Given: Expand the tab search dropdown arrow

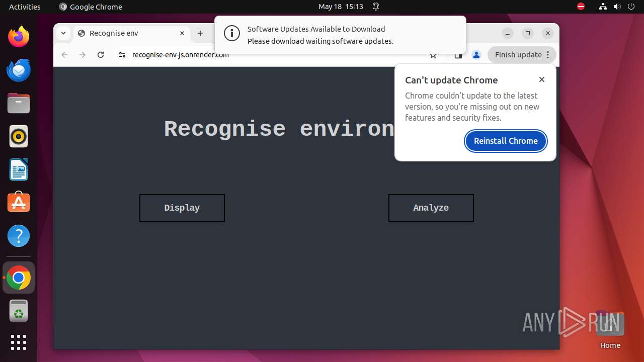Looking at the screenshot, I should point(63,33).
